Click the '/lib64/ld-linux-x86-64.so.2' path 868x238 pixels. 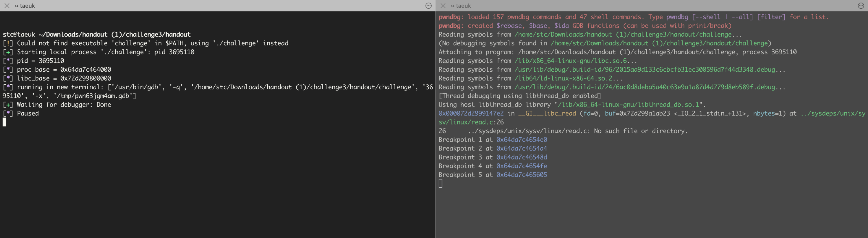(x=563, y=78)
